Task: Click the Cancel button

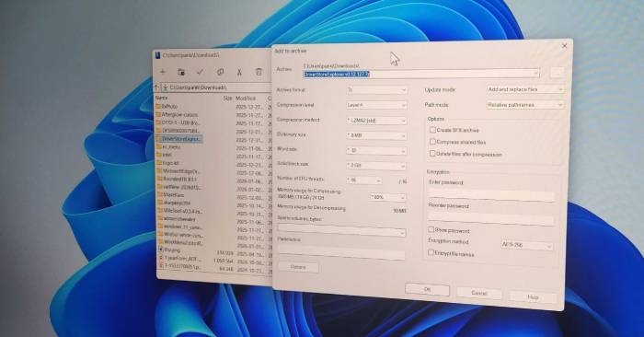Action: click(x=479, y=293)
